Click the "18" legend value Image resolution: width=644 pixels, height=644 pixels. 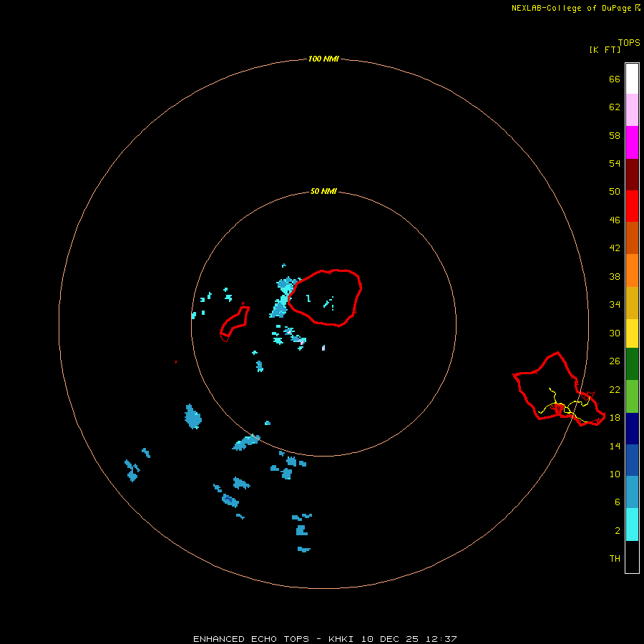point(615,418)
